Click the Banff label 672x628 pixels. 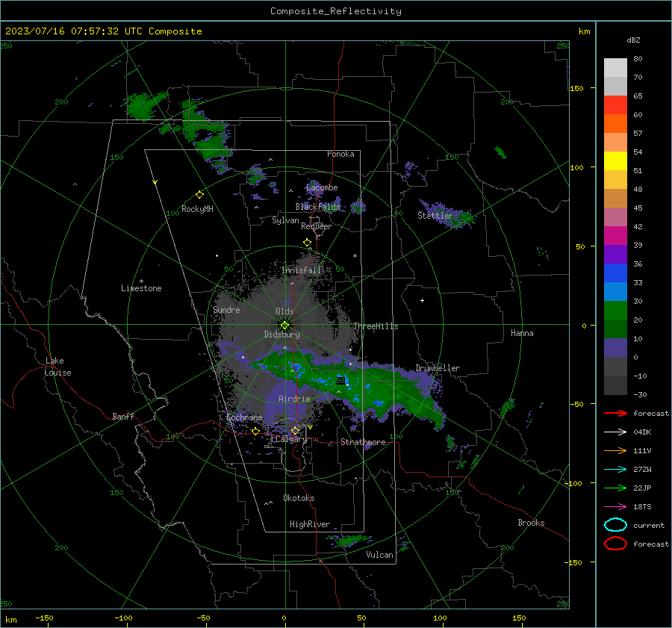click(x=123, y=416)
